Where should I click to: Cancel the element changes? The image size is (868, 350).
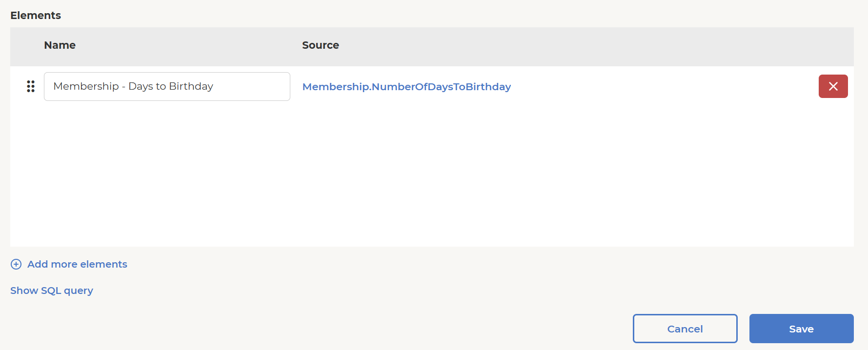click(x=685, y=329)
